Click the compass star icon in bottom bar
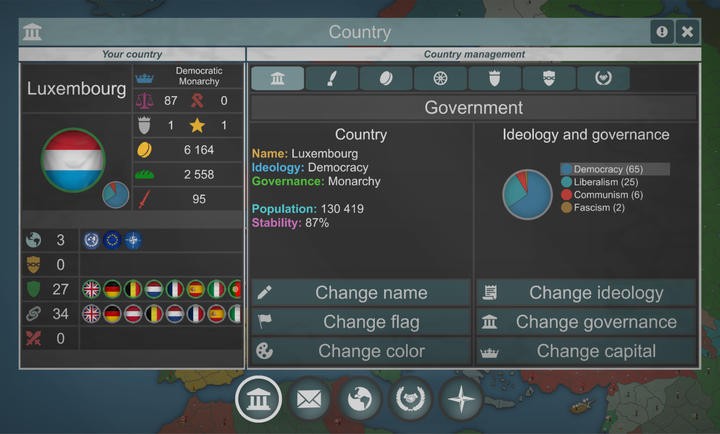Viewport: 720px width, 434px height. tap(461, 399)
